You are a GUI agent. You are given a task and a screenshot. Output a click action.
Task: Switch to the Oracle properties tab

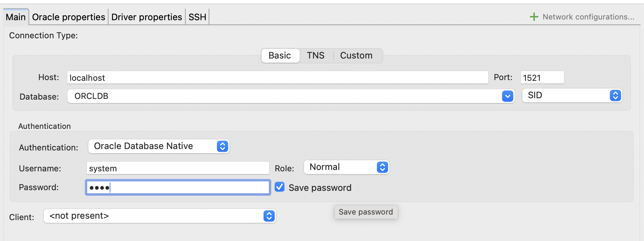[69, 17]
